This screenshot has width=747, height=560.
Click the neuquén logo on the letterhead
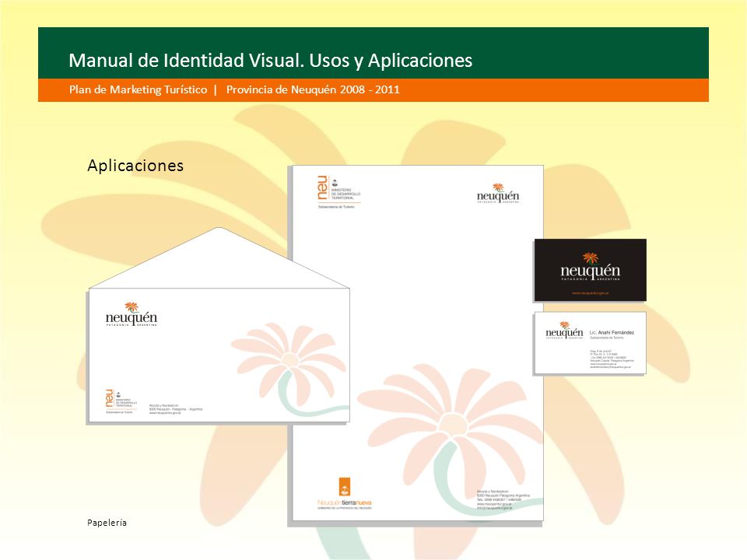(498, 194)
